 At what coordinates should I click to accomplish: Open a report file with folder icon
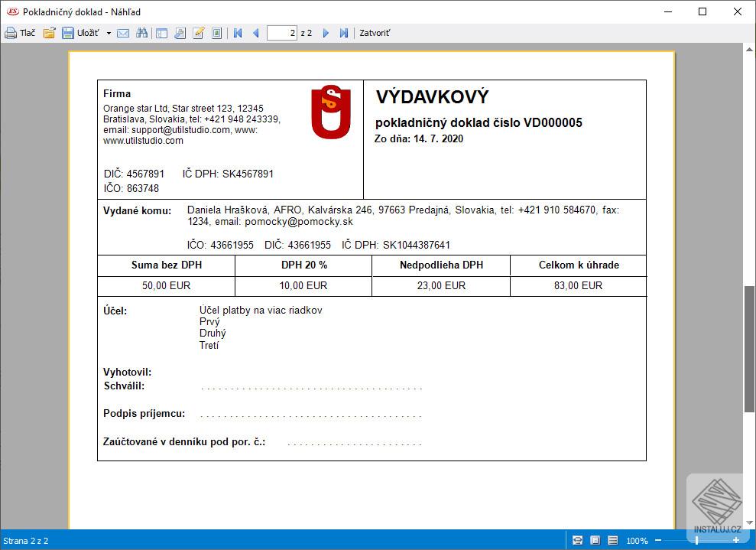click(50, 34)
